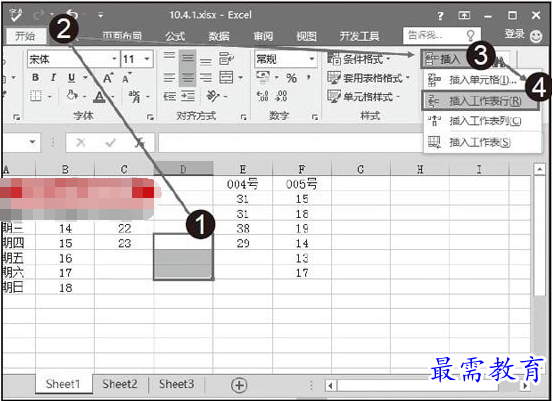
Task: Switch to the Sheet2 tab
Action: (120, 384)
